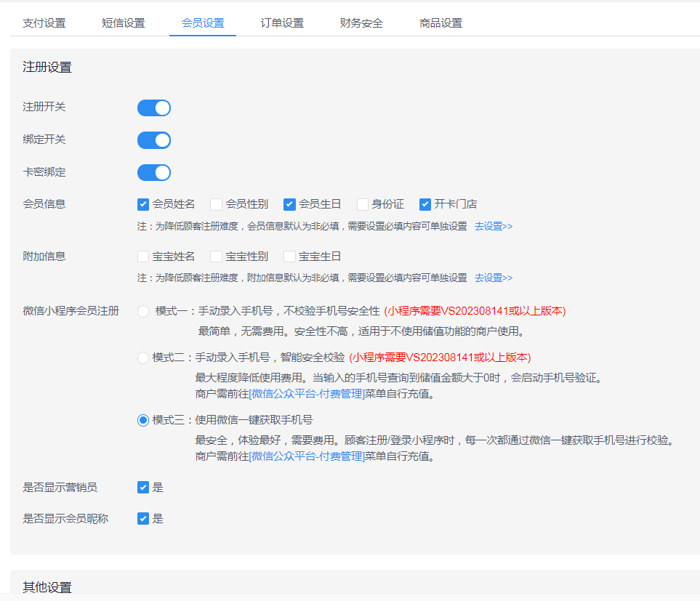
Task: Click the 是否显示营销员 row label
Action: tap(60, 487)
